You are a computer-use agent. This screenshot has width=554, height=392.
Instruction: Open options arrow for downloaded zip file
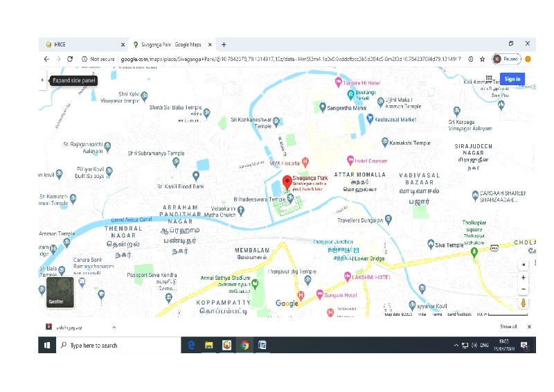[114, 327]
